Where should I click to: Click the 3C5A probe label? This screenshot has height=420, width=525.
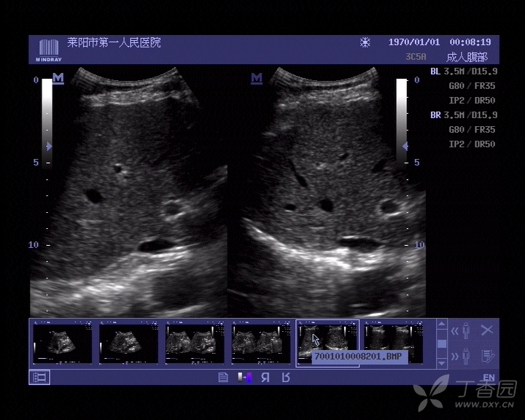pyautogui.click(x=416, y=57)
